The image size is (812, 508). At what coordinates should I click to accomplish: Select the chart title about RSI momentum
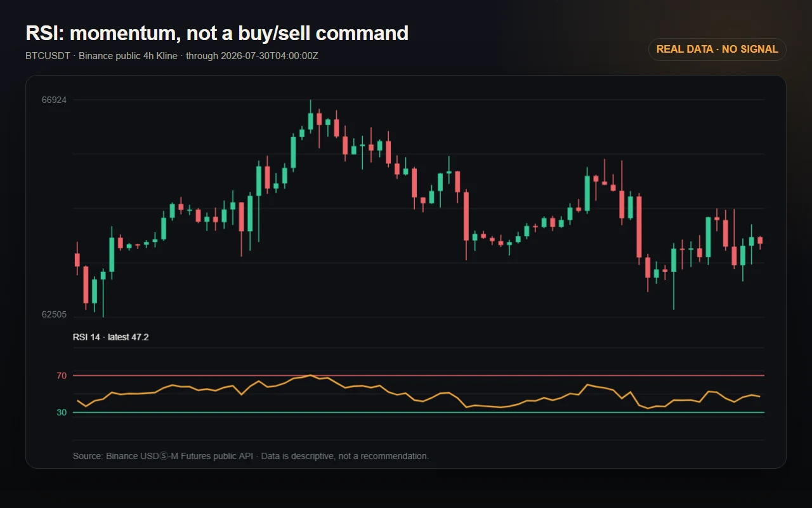[217, 33]
